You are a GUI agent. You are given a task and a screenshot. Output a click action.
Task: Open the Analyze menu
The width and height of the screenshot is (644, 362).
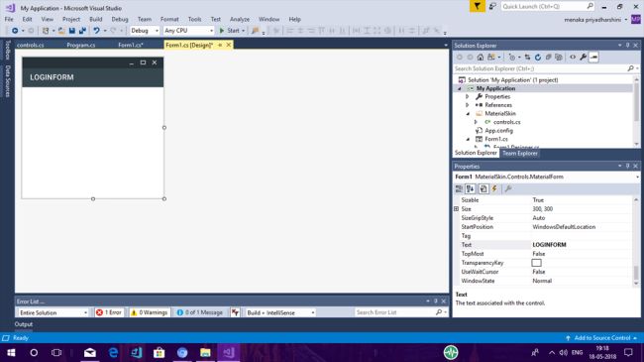coord(240,19)
